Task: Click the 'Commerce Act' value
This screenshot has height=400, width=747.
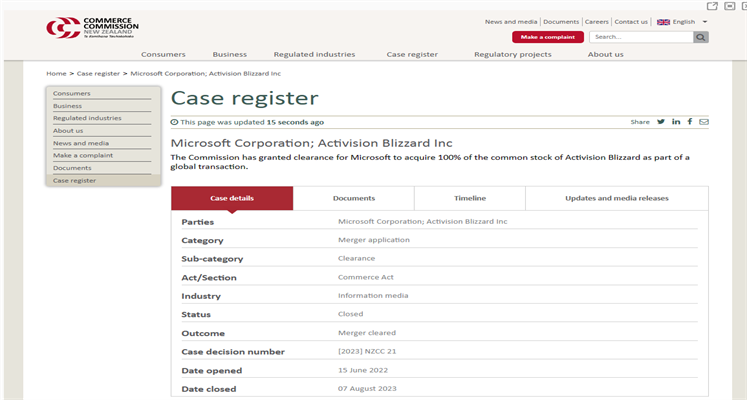Action: (366, 277)
